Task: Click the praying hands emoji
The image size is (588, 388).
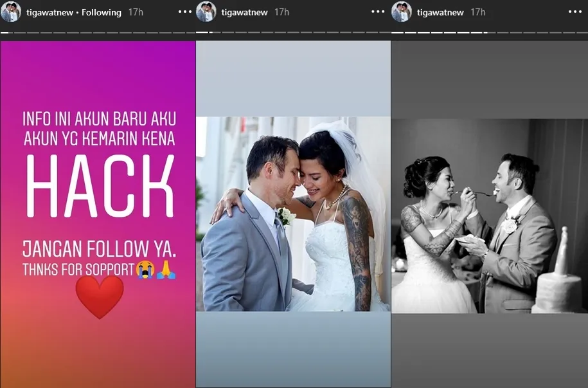Action: (166, 270)
